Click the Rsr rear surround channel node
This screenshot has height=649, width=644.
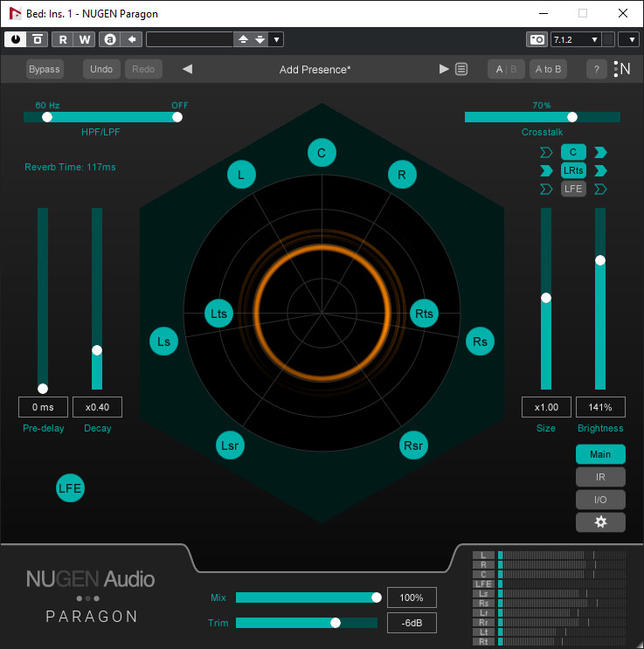coord(413,445)
